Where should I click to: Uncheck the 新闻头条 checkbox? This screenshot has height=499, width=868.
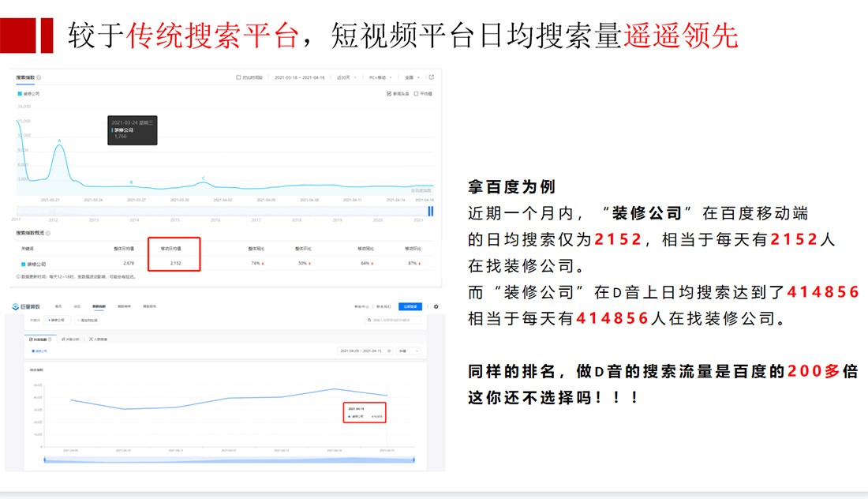click(389, 93)
